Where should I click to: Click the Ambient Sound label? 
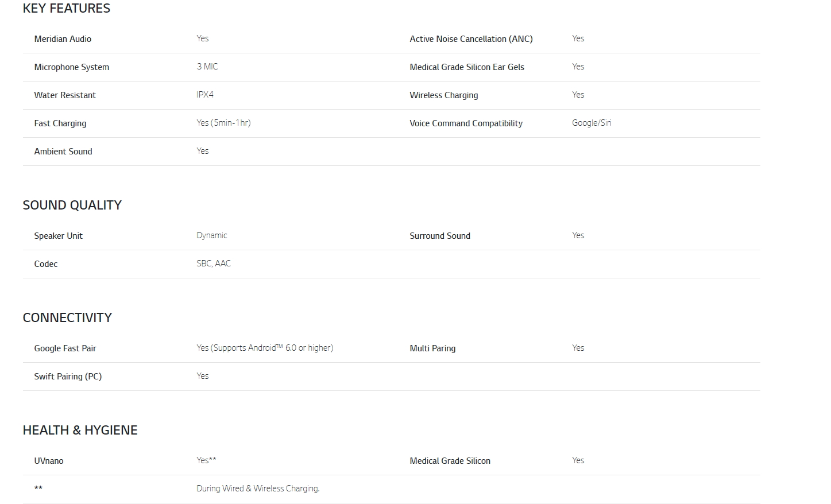[63, 152]
